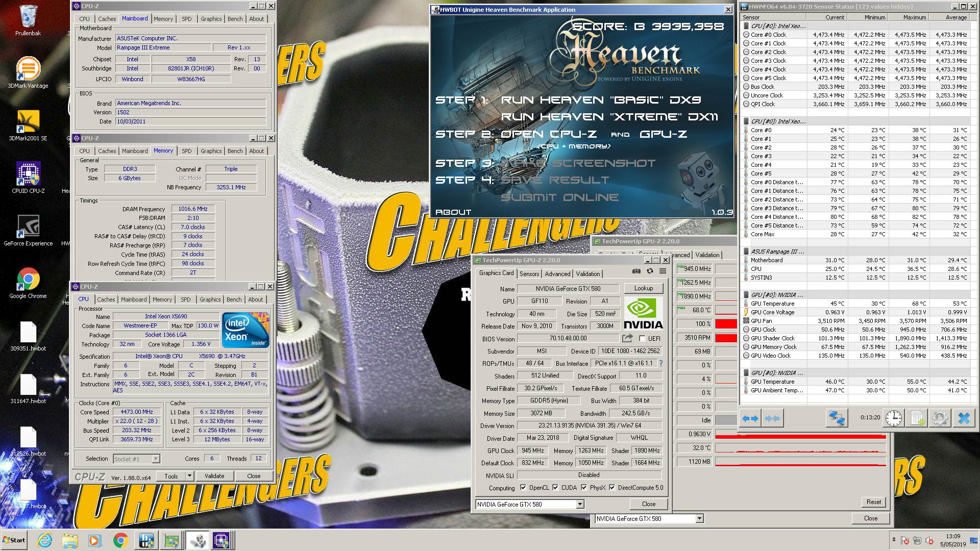Click HWiNFO collapse columns arrows icon
The width and height of the screenshot is (980, 551).
(772, 418)
